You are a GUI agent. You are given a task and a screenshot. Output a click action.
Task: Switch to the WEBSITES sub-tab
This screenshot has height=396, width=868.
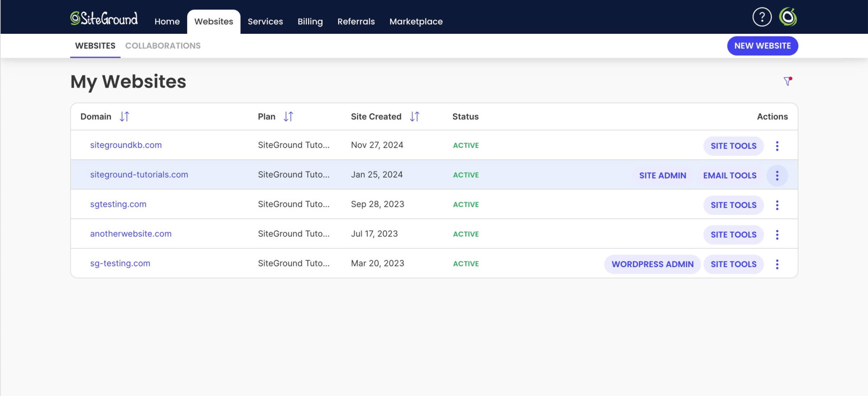coord(95,46)
